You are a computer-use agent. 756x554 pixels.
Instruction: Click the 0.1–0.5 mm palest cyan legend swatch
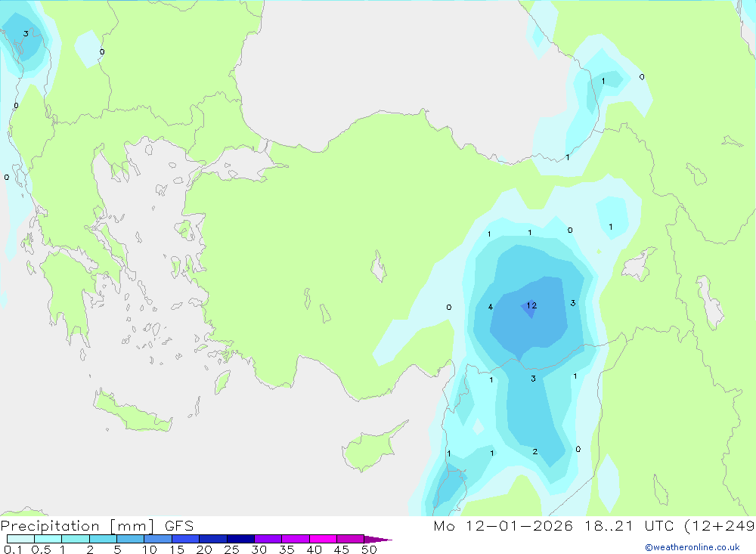(20, 539)
